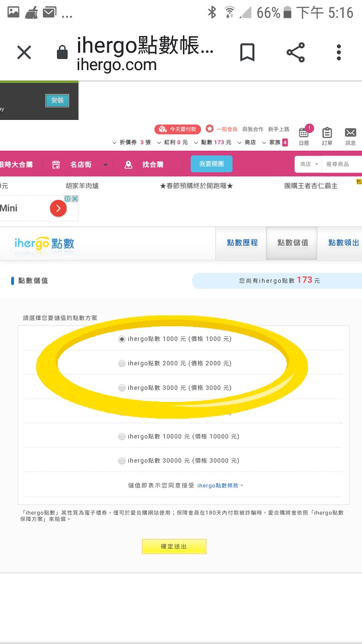This screenshot has width=362, height=644.
Task: Select ihergo點數 10000 元 radio option
Action: tap(122, 437)
